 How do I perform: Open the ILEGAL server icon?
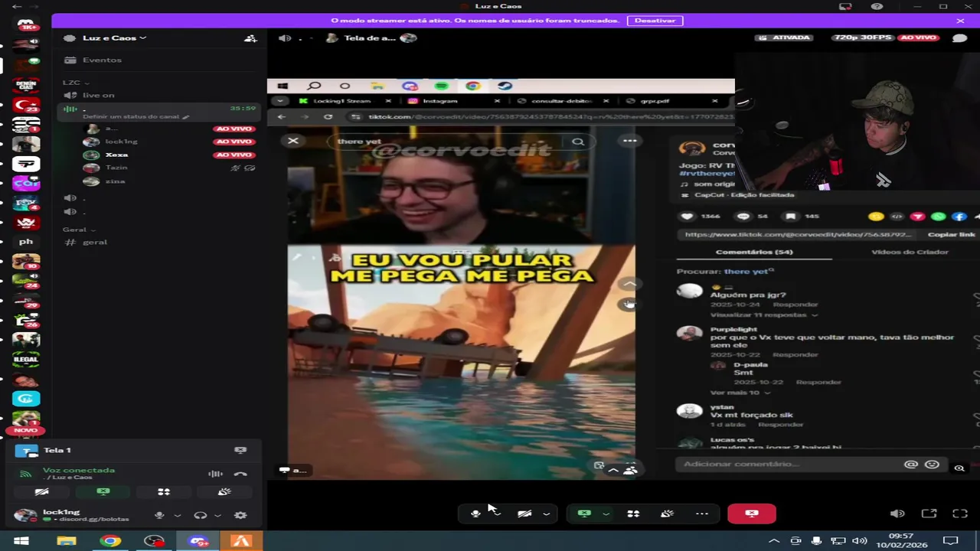point(26,360)
